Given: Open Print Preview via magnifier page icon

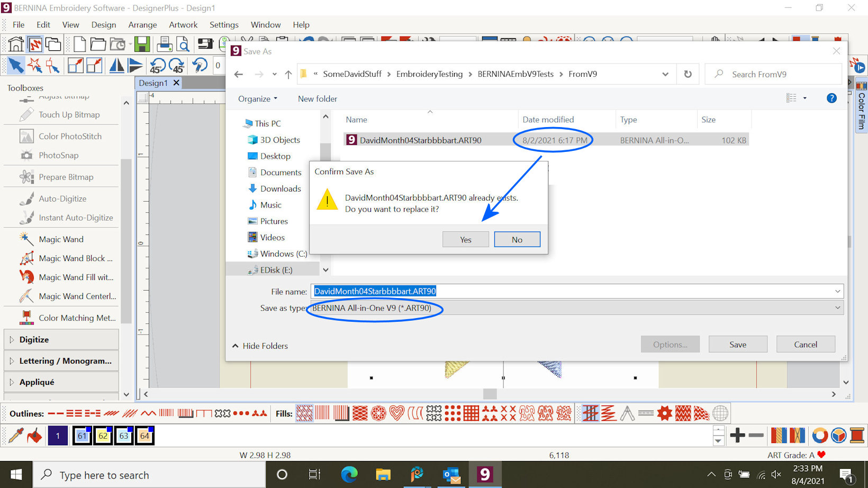Looking at the screenshot, I should coord(183,44).
